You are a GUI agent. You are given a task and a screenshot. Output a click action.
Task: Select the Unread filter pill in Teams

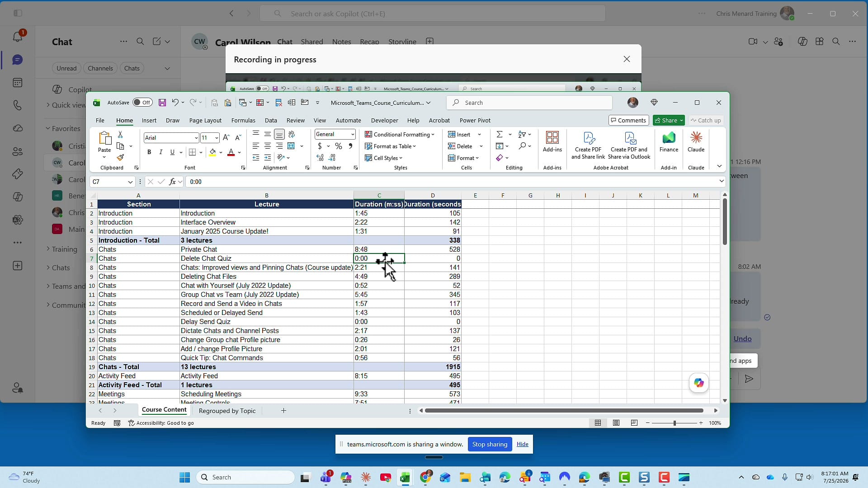[66, 68]
